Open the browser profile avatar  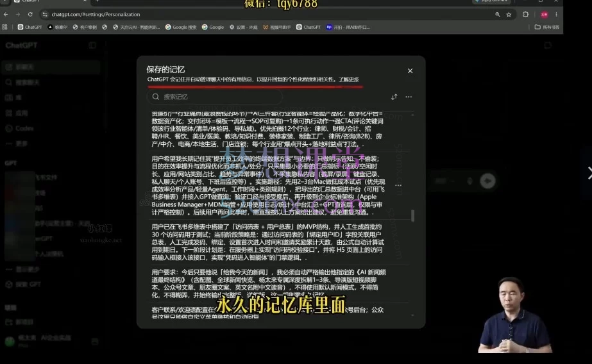click(544, 14)
